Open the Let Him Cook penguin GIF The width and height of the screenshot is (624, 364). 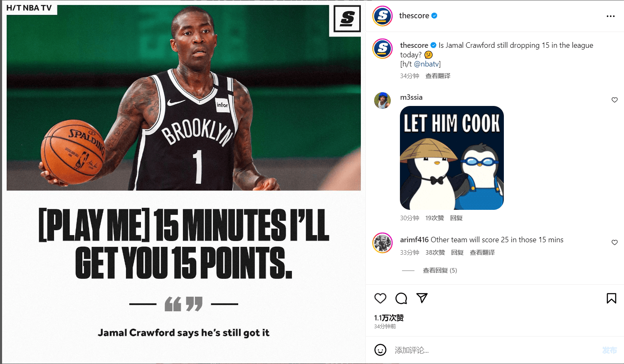click(452, 158)
